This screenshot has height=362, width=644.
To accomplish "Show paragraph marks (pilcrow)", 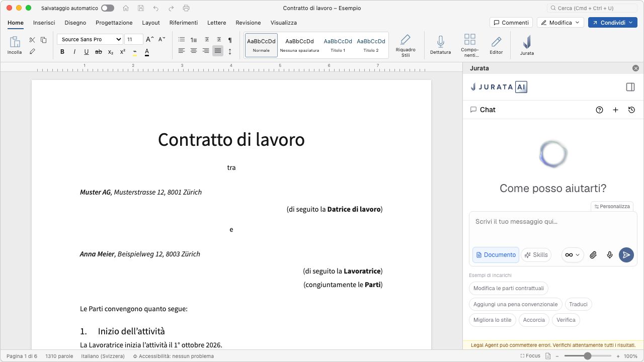I will [230, 40].
